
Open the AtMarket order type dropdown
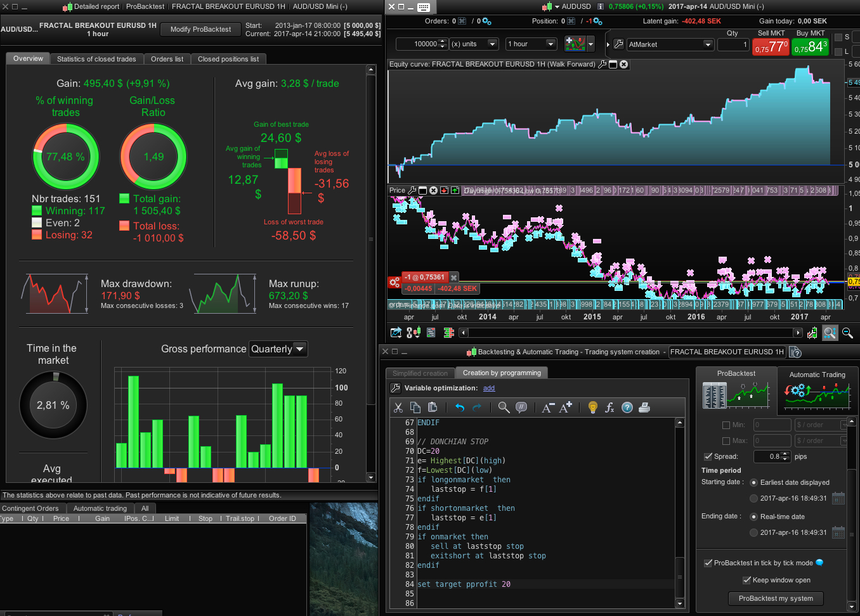pos(708,44)
